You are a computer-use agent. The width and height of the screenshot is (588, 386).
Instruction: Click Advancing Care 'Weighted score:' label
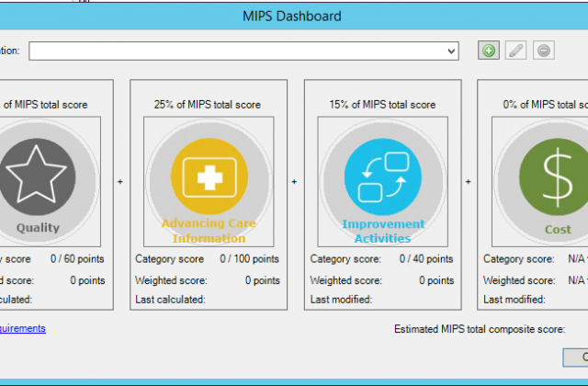pos(171,280)
